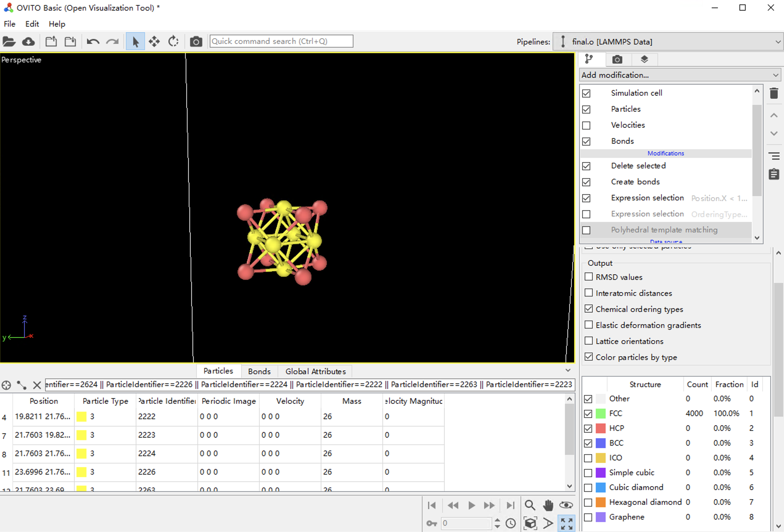Disable the Color particles by type checkbox
The height and width of the screenshot is (532, 784).
[x=589, y=357]
